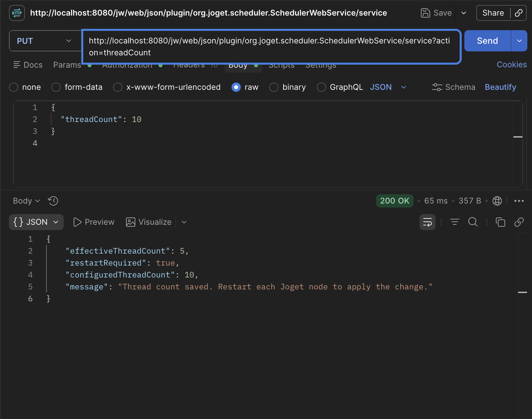Open the Preview response tab

coord(94,222)
